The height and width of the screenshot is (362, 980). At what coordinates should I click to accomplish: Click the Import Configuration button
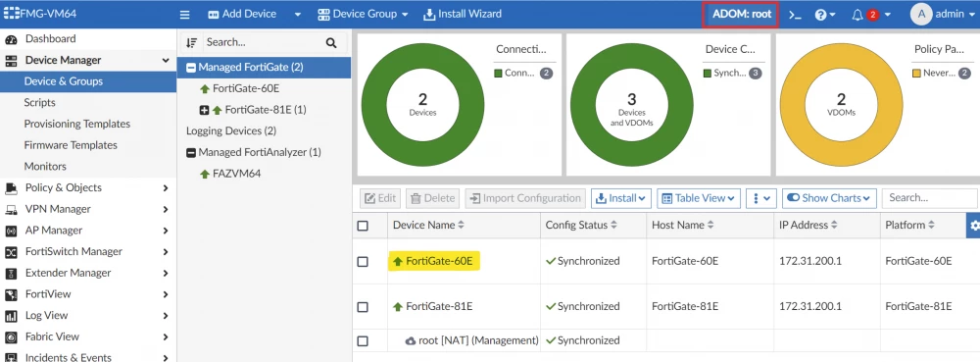(525, 198)
